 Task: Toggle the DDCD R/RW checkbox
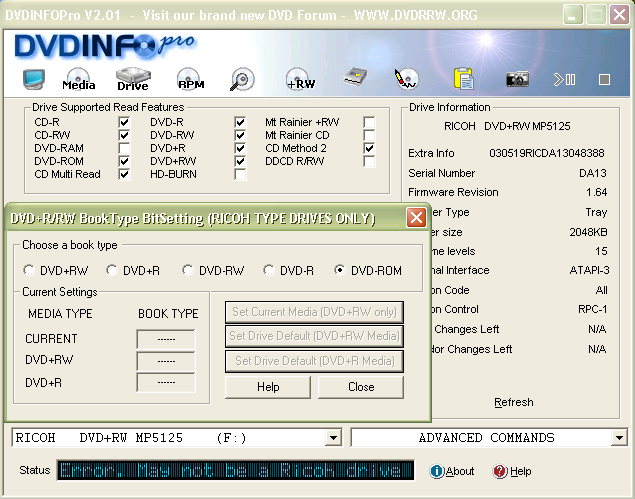click(x=369, y=161)
